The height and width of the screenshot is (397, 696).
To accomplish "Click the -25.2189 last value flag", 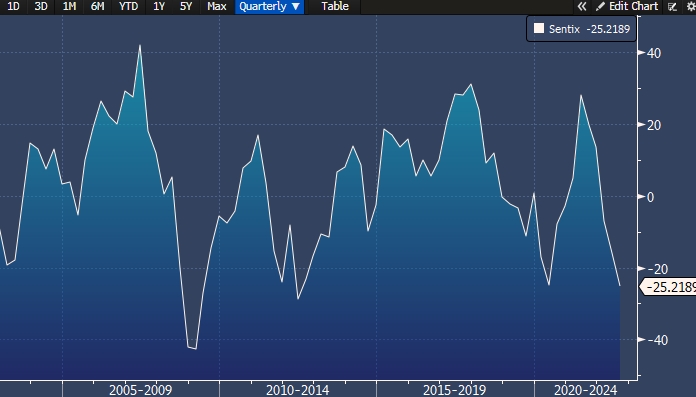I will pos(668,287).
